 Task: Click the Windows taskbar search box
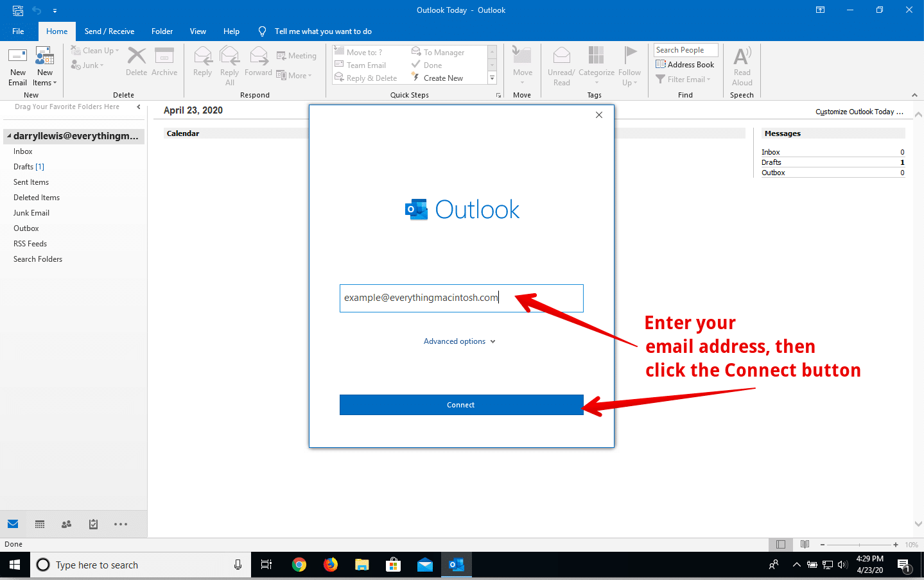(x=140, y=565)
